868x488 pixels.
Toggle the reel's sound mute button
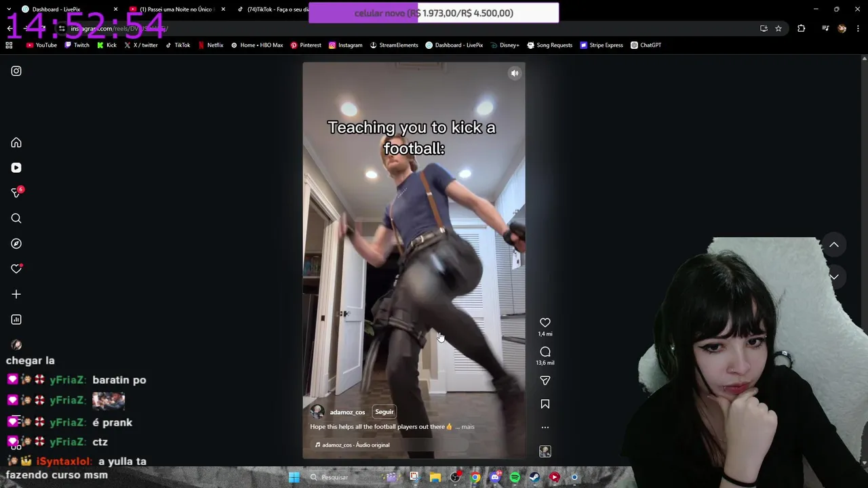pyautogui.click(x=515, y=73)
